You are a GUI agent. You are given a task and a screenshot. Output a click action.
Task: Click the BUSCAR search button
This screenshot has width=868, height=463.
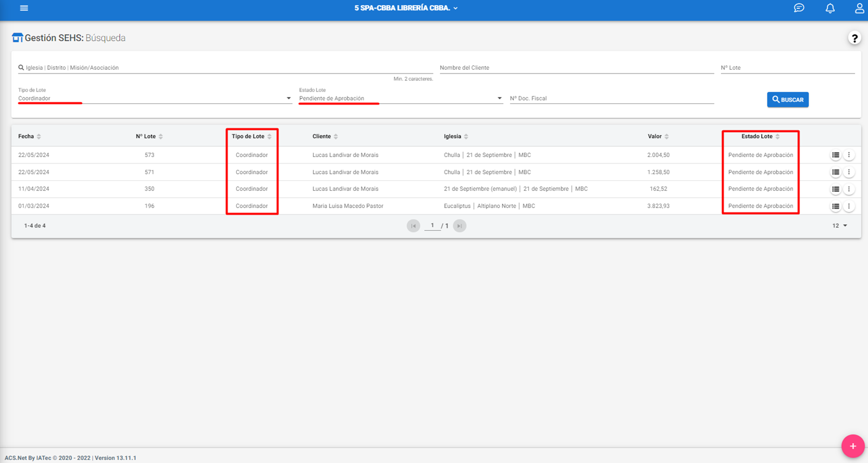[787, 100]
